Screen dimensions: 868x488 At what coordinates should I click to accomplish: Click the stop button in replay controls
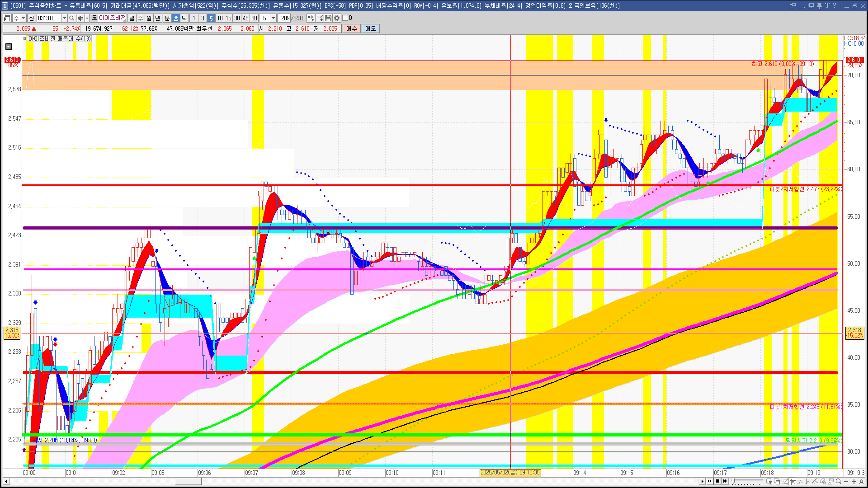(717, 481)
